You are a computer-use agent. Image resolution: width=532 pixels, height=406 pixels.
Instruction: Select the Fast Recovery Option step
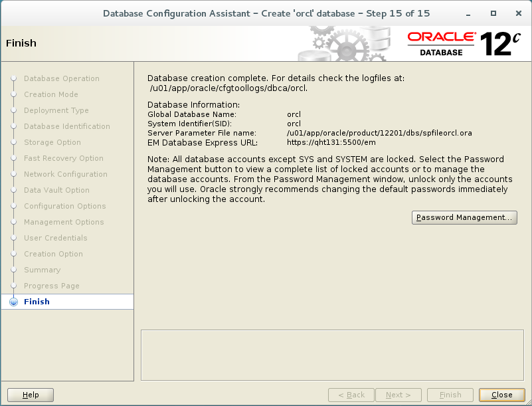[64, 158]
